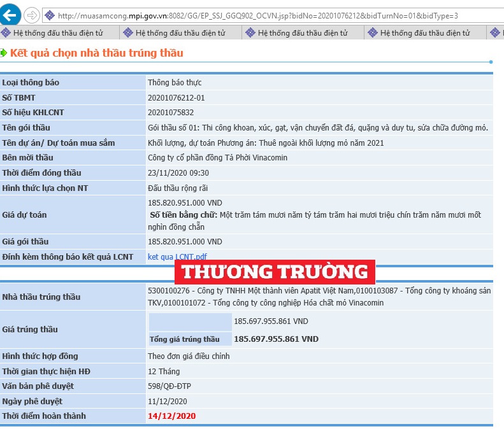This screenshot has height=436, width=504.
Task: Click the URL in the address bar
Action: 258,15
